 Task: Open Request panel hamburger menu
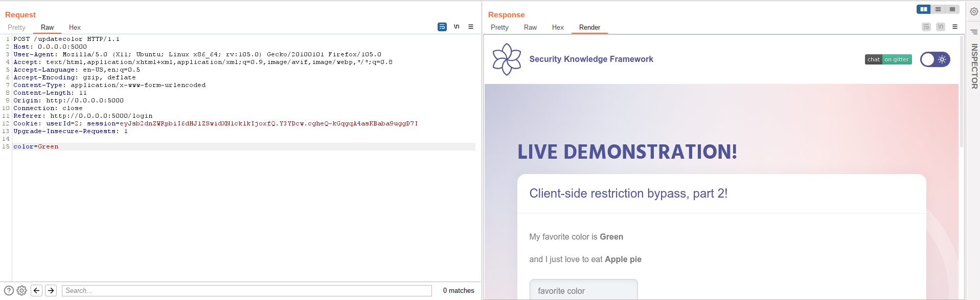tap(471, 27)
